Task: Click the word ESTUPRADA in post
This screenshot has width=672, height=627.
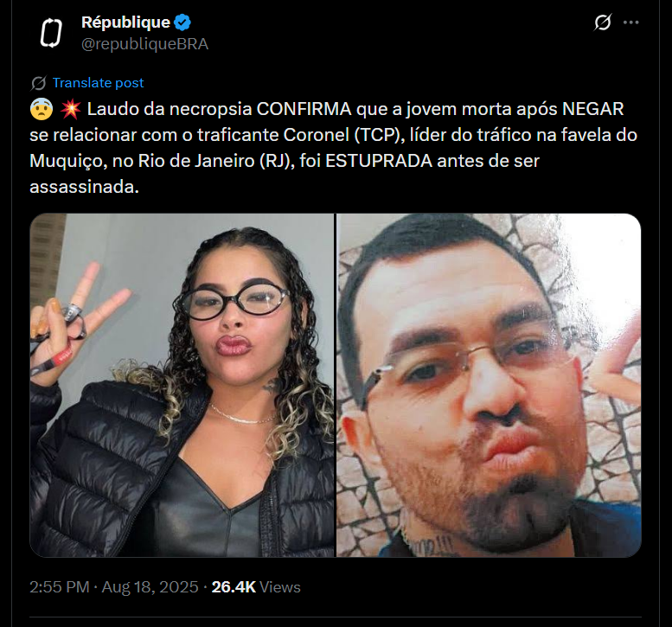Action: (379, 161)
